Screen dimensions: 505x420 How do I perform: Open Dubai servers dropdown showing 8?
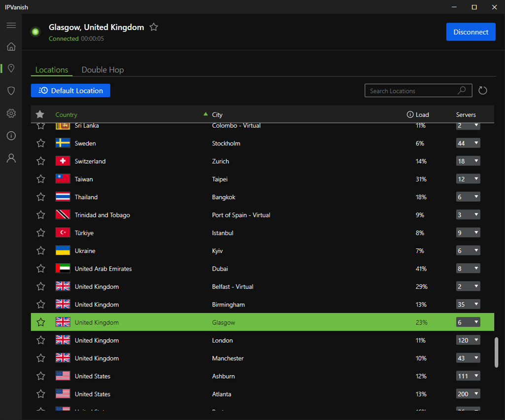[x=468, y=268]
